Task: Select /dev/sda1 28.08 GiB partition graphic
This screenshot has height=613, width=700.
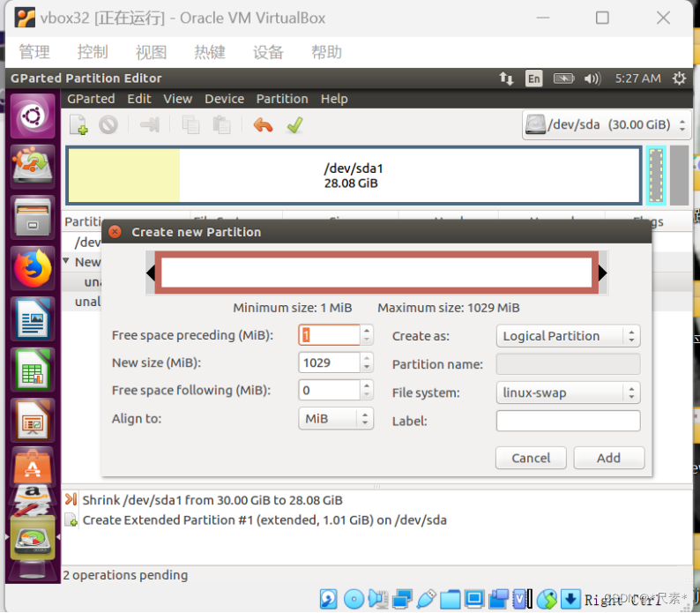Action: (354, 176)
